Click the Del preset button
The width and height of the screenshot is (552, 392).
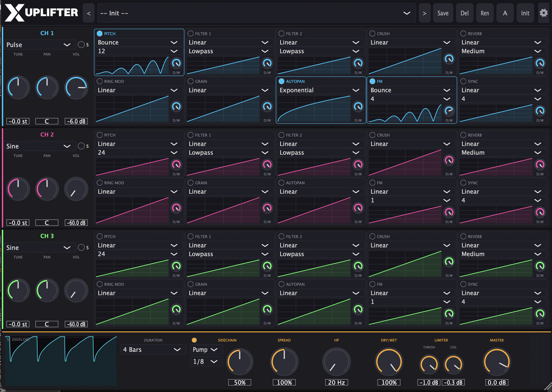pos(465,13)
